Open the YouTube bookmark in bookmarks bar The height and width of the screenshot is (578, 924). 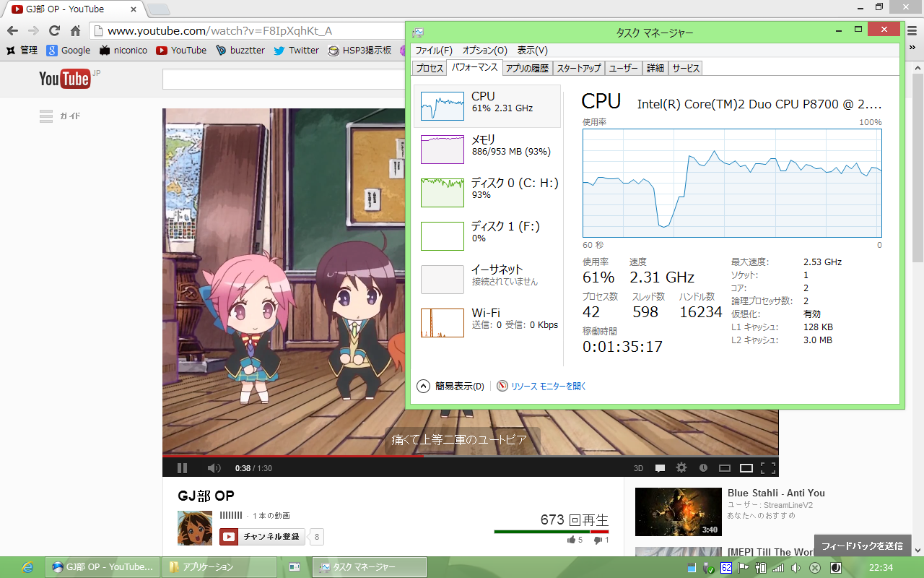click(x=181, y=51)
